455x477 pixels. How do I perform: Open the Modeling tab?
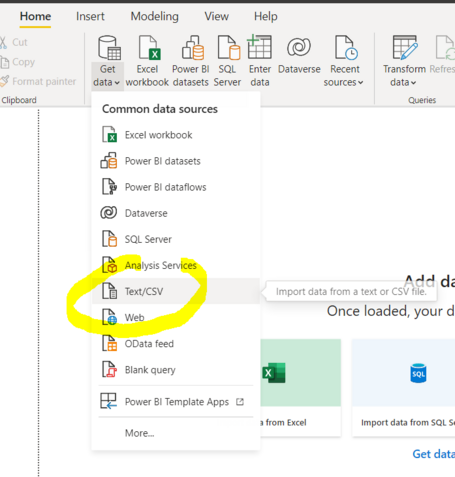tap(155, 16)
